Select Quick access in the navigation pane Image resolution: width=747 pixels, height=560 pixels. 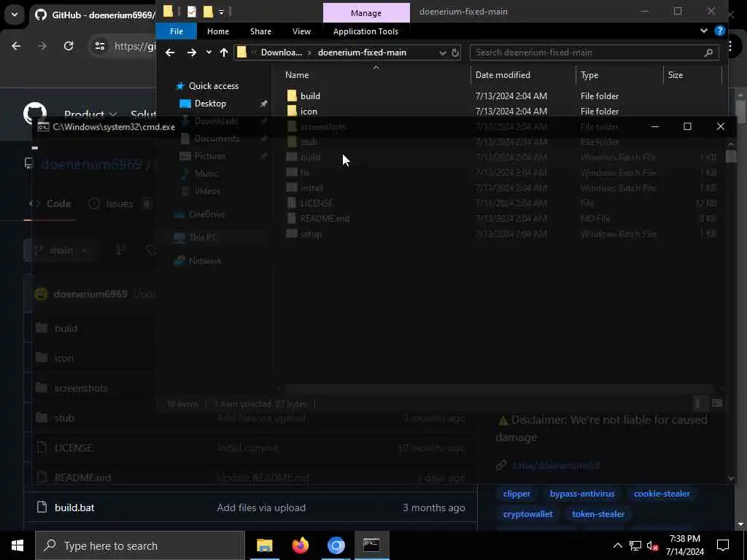pos(214,86)
